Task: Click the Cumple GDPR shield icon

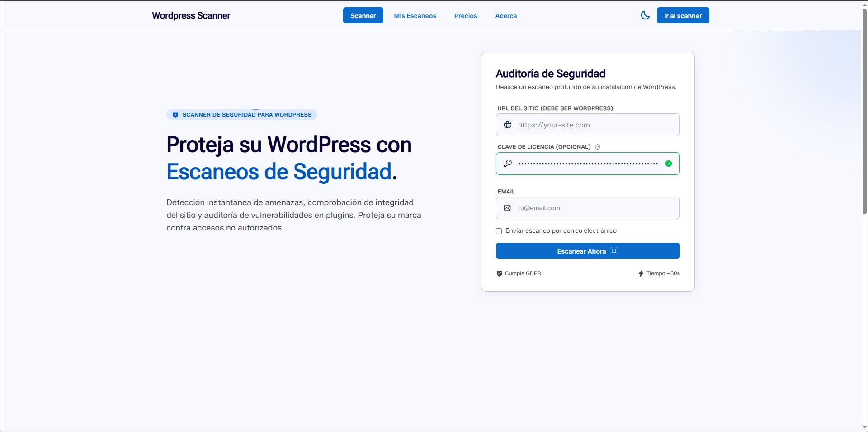Action: pyautogui.click(x=500, y=273)
